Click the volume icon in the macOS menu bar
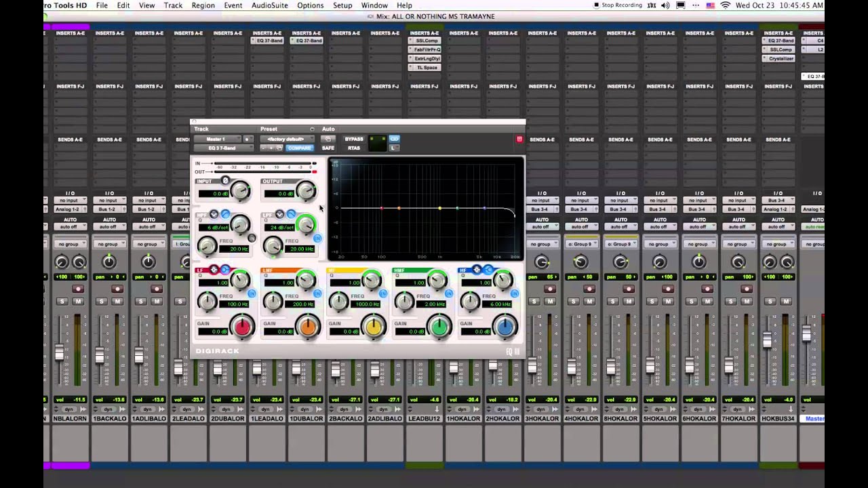 [665, 5]
